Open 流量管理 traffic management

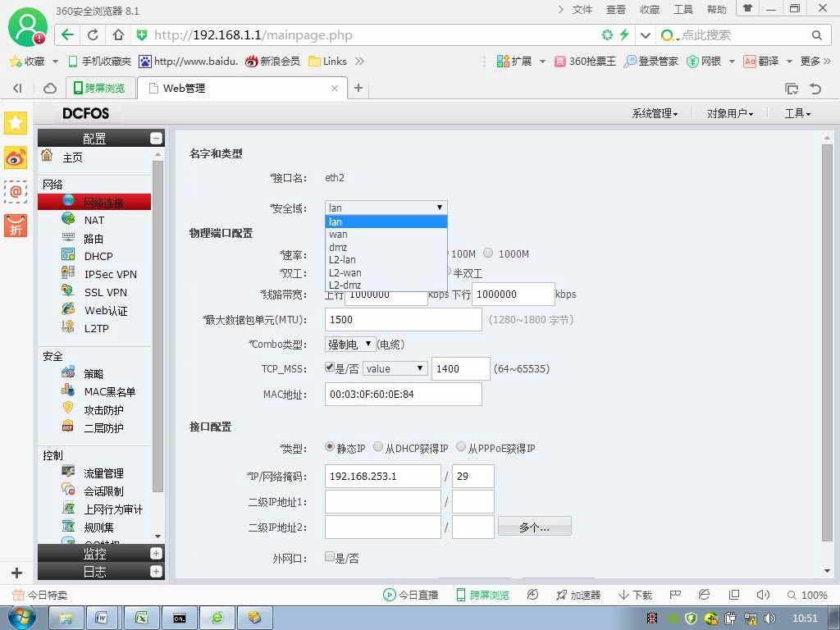[103, 473]
